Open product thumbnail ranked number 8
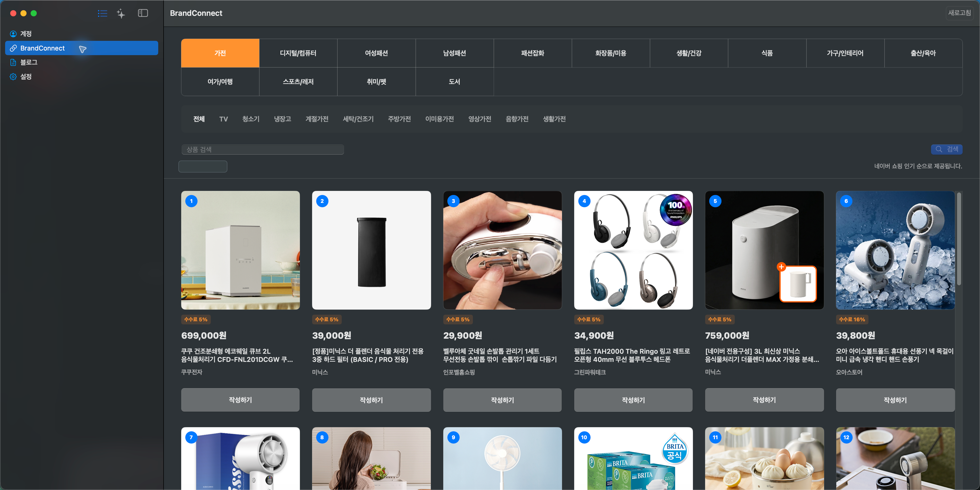The image size is (980, 490). coord(371,458)
